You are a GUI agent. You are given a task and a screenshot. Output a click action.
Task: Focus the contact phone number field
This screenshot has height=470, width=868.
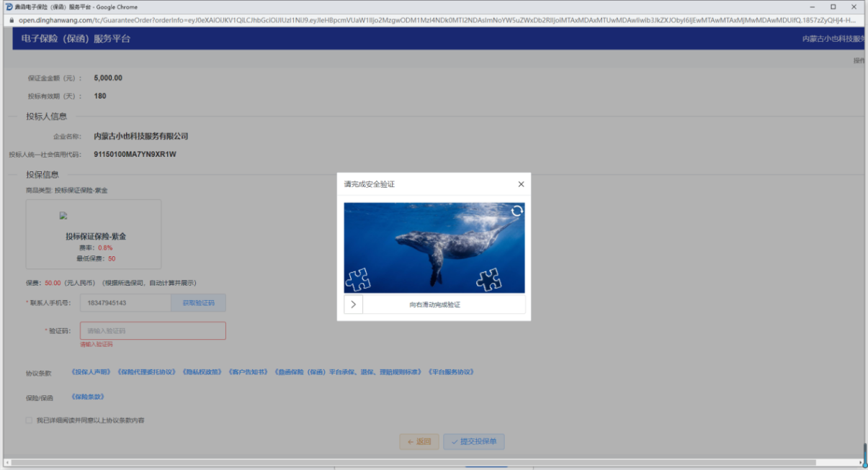(125, 303)
